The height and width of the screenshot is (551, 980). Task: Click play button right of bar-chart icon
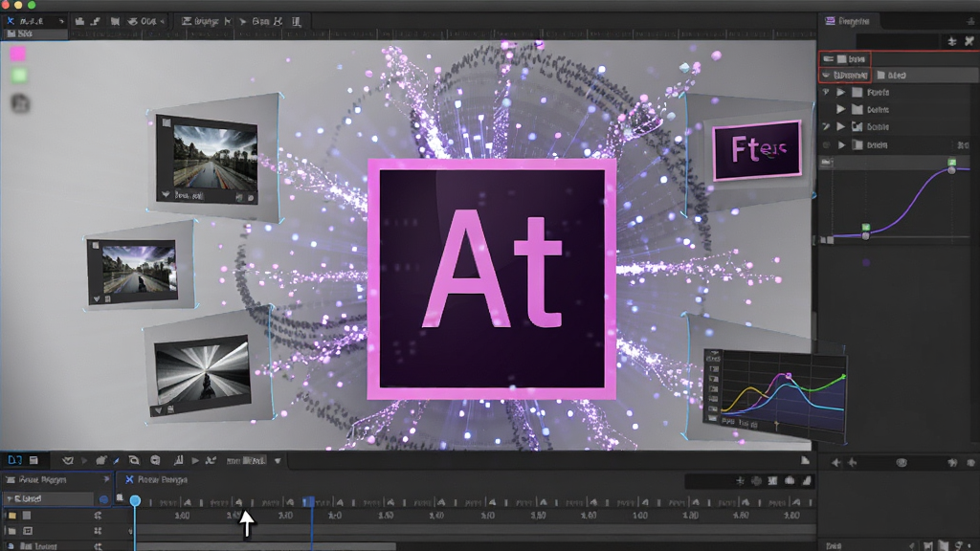click(195, 460)
